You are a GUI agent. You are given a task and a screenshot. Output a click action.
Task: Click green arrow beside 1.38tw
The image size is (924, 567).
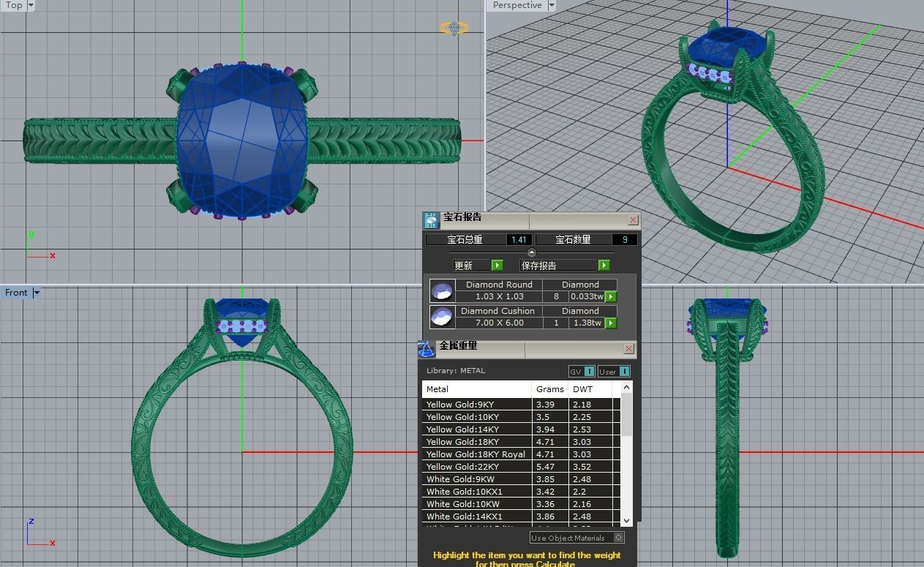[611, 323]
